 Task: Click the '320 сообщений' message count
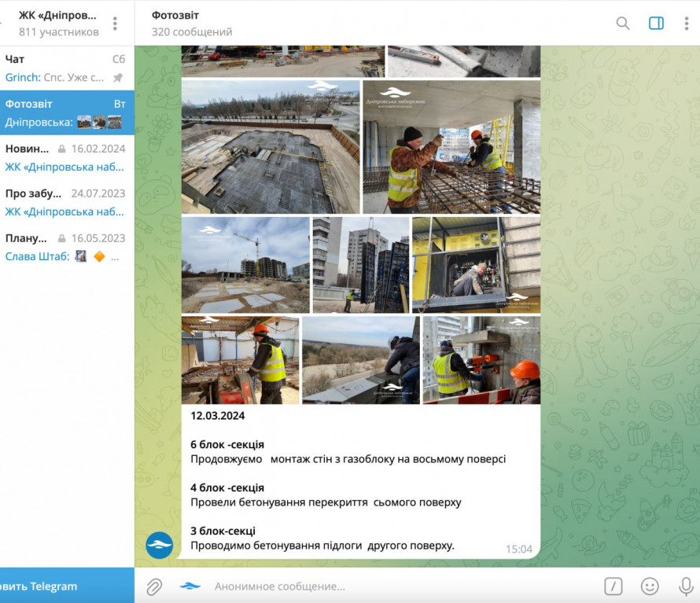tap(192, 32)
